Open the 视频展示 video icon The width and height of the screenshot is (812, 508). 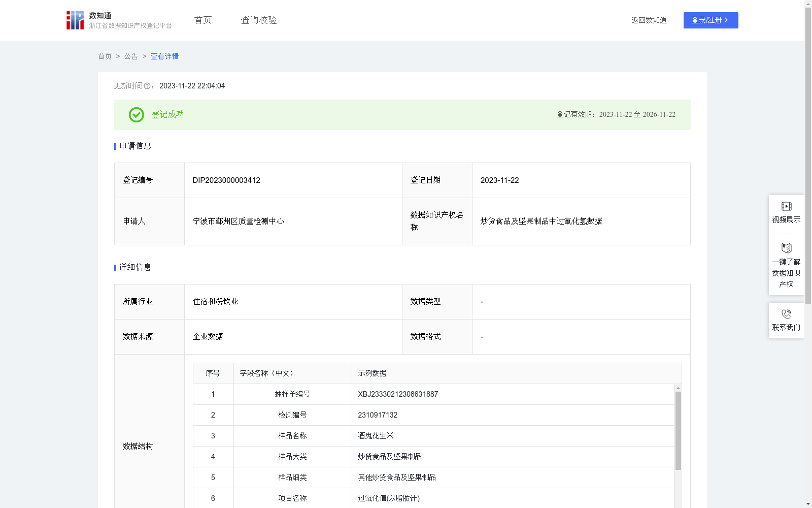(x=786, y=206)
